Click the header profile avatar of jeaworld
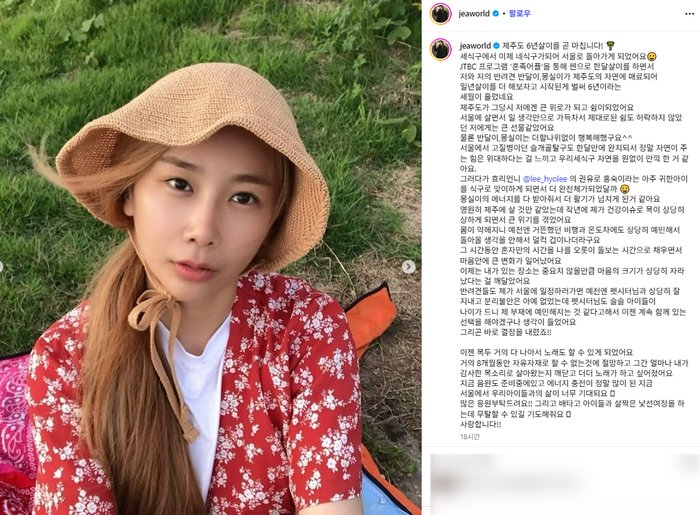 pos(441,14)
